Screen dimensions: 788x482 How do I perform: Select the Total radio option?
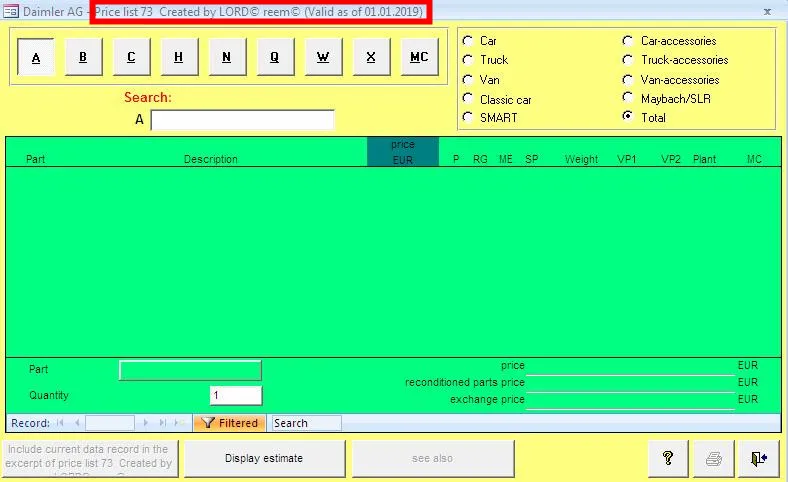pyautogui.click(x=628, y=116)
